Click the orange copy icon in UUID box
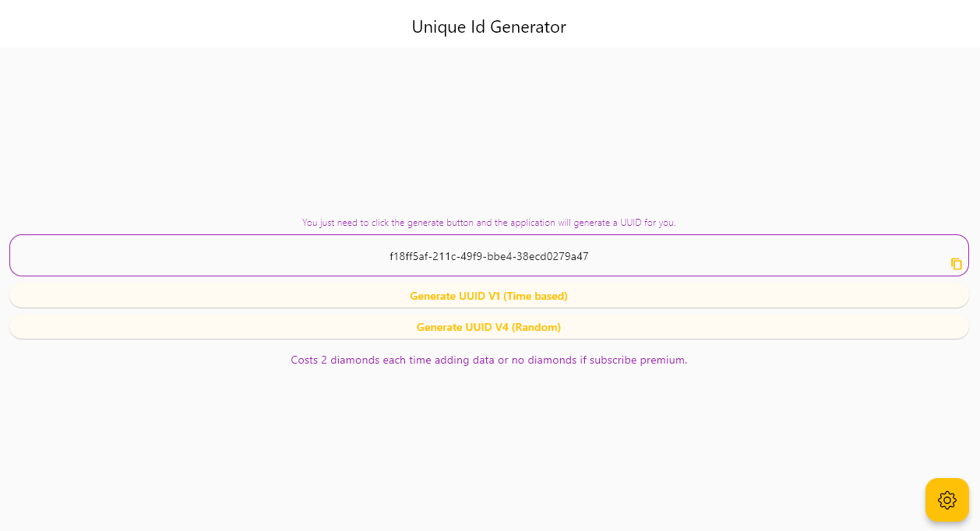980x531 pixels. coord(956,264)
